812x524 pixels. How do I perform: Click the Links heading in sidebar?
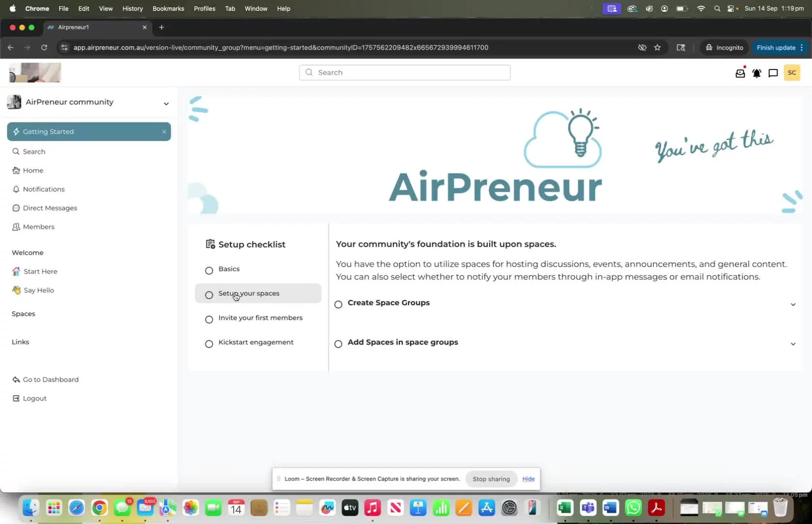coord(20,342)
